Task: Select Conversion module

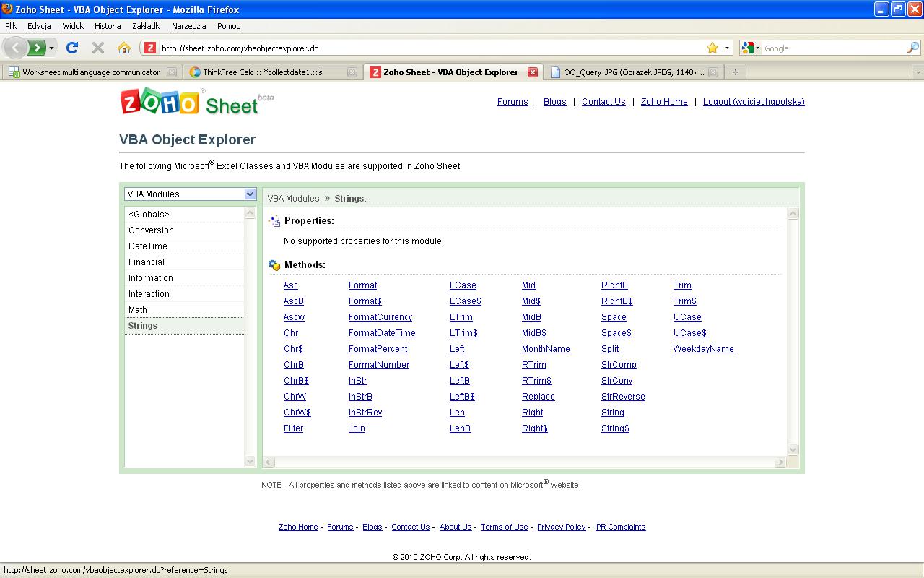Action: point(184,230)
